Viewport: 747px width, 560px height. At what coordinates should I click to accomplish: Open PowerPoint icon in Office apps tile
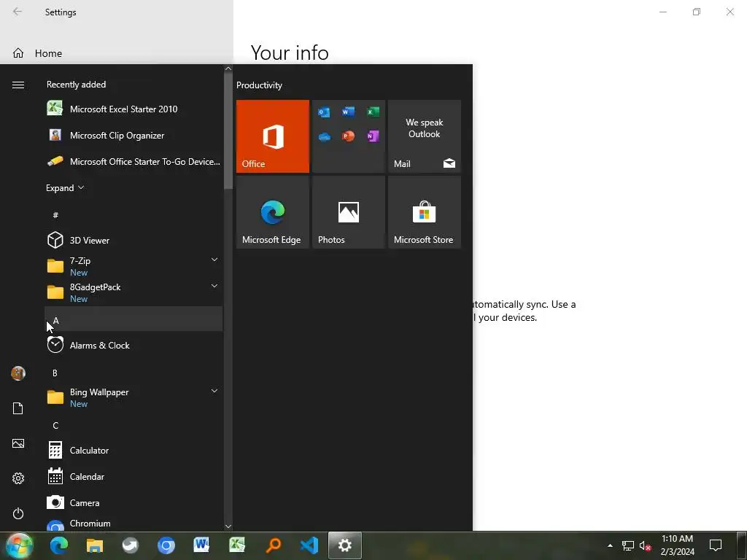[348, 136]
